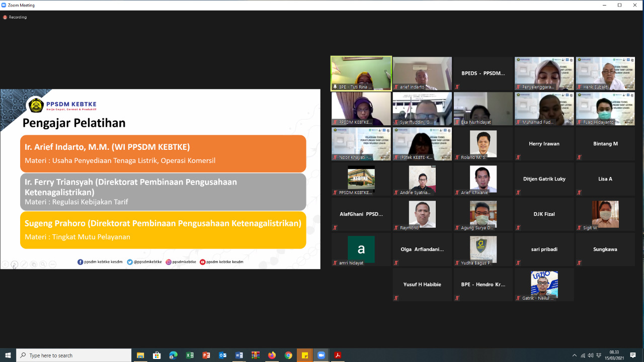Open Sticky Notes from the taskbar
This screenshot has height=362, width=644.
point(305,355)
